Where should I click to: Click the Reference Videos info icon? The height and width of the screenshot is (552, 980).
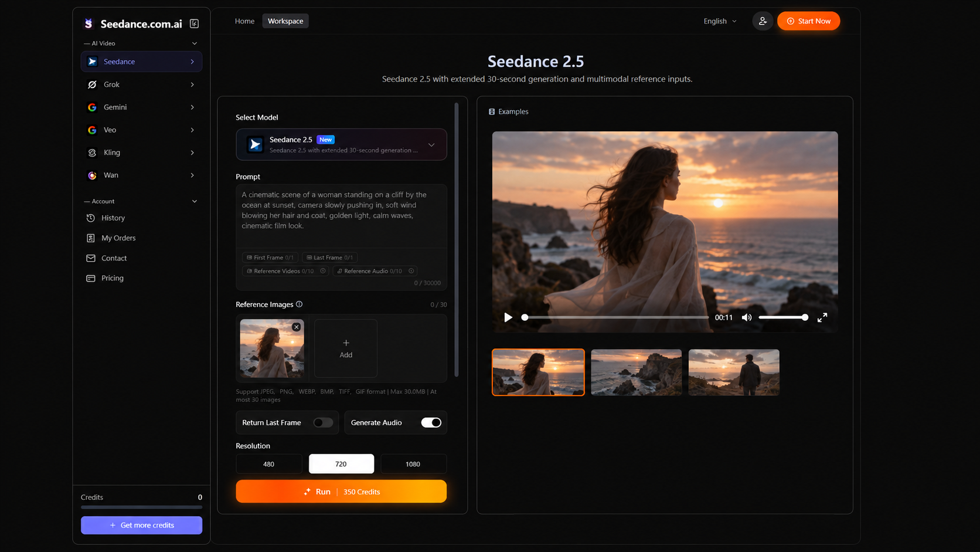click(x=323, y=271)
